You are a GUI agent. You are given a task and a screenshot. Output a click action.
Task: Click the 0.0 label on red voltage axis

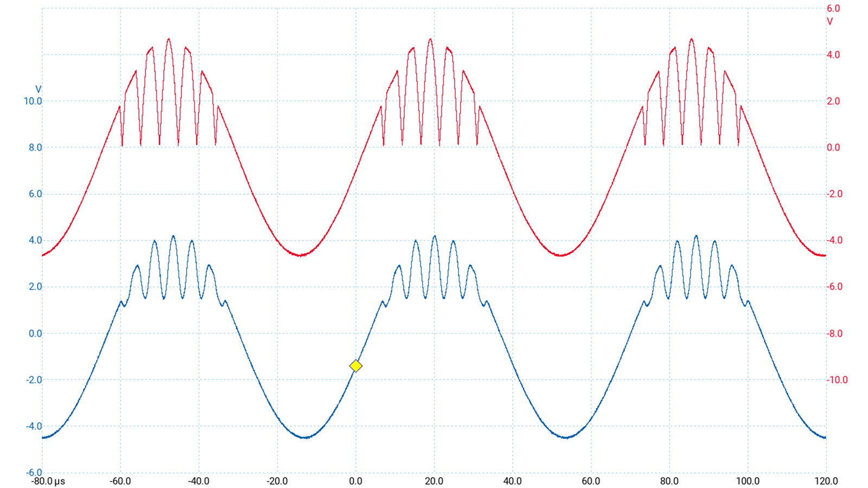(833, 147)
